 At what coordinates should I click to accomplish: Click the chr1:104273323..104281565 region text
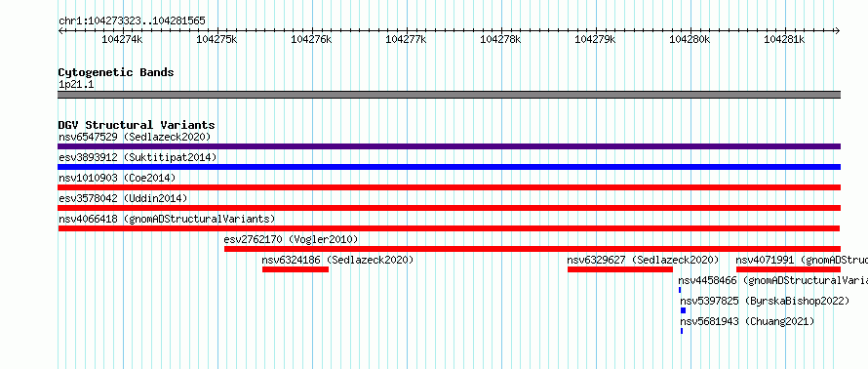132,21
